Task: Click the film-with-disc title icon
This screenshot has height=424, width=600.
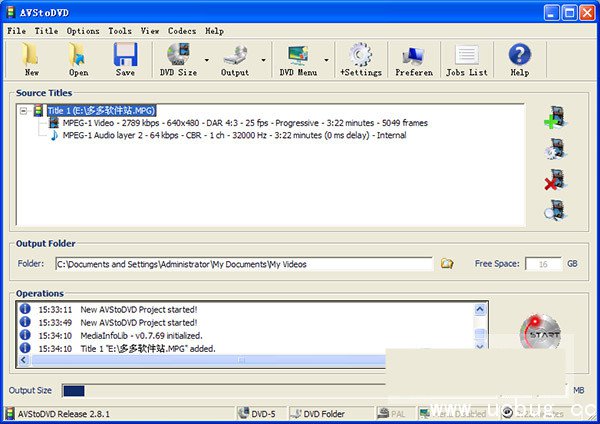Action: click(555, 149)
